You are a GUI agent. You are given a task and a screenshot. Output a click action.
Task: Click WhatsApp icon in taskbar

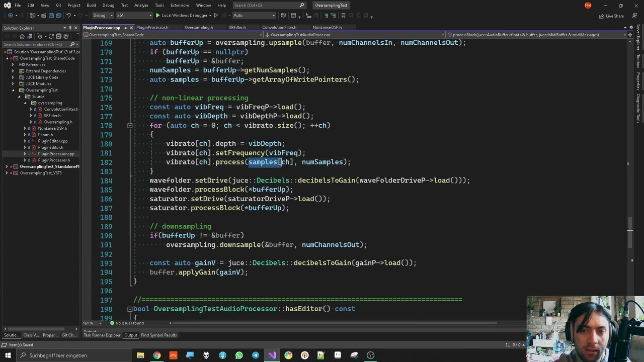point(239,355)
